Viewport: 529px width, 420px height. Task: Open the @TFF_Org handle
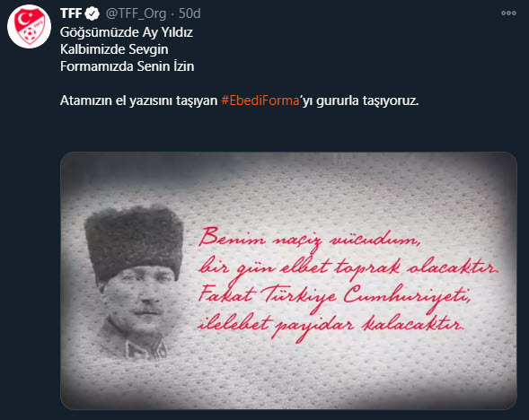pyautogui.click(x=136, y=13)
